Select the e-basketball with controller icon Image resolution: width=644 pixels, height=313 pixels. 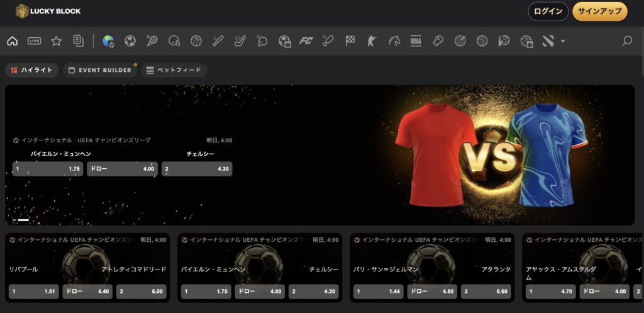click(x=526, y=41)
